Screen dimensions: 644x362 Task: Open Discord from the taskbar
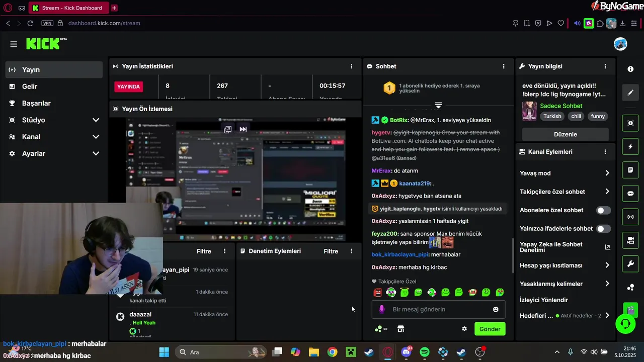coord(406,352)
